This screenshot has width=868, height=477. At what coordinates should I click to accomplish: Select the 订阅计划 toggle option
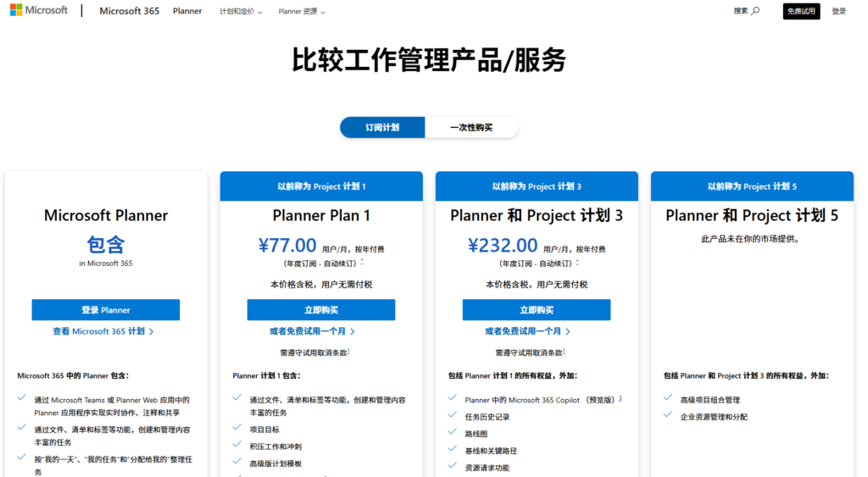(382, 128)
